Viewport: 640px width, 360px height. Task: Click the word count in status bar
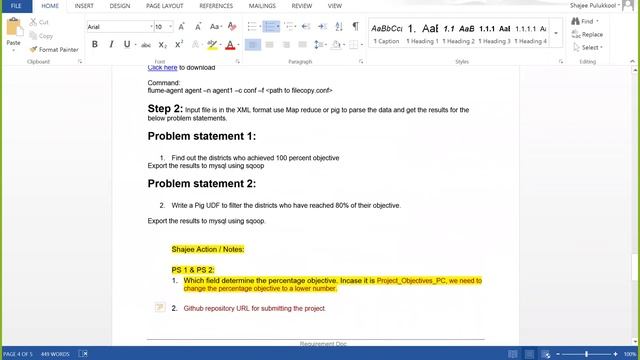55,354
